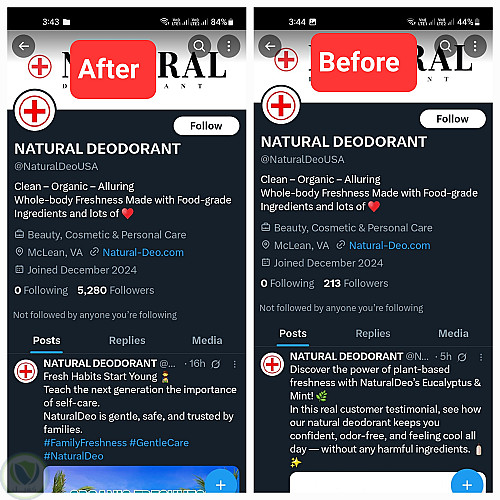Open three-dot menu in Before profile header

click(475, 45)
